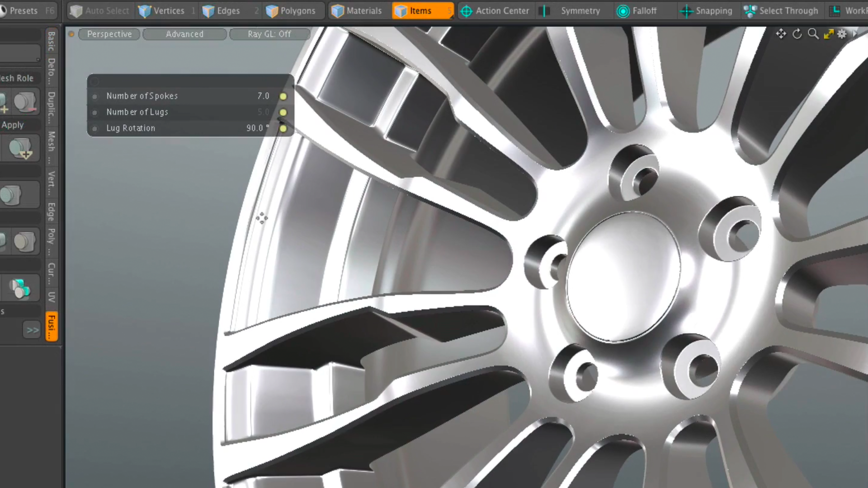Image resolution: width=868 pixels, height=488 pixels.
Task: Select the Edges selection mode icon
Action: pyautogui.click(x=209, y=10)
